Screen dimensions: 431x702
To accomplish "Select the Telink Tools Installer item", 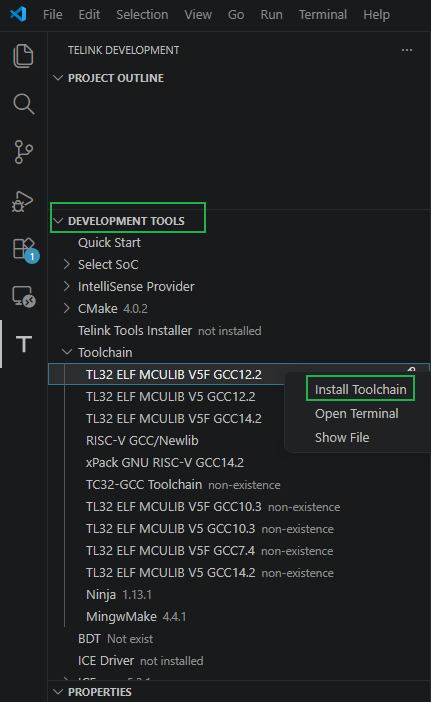I will click(135, 330).
